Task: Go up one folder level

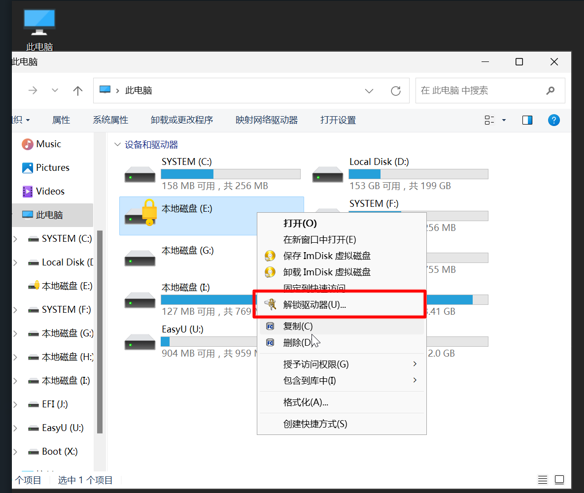Action: pos(77,90)
